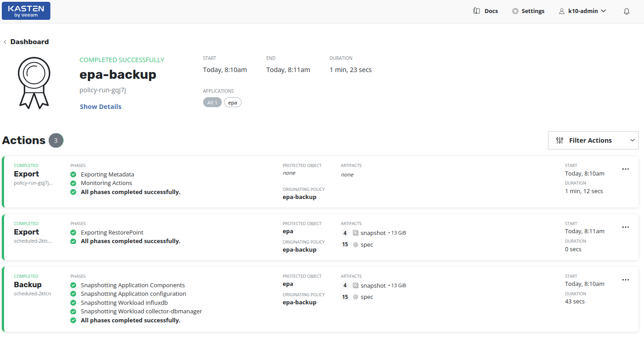
Task: Click snapshot icon in RestorePoint Export artifacts
Action: coord(356,233)
